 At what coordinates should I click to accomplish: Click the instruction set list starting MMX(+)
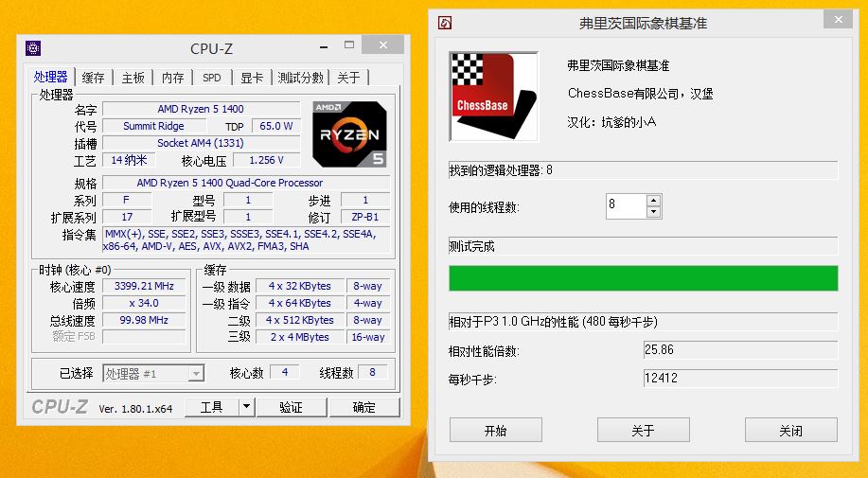(x=246, y=240)
